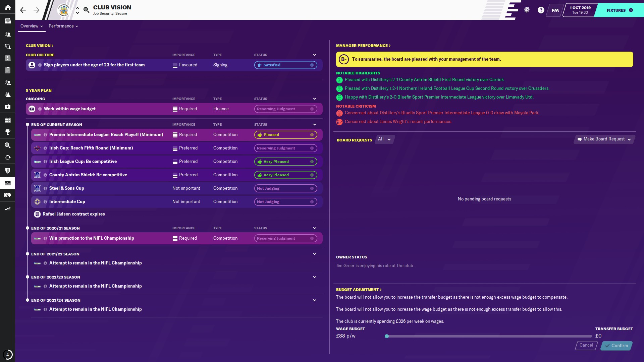Open the Team Report clipboard icon
644x362 pixels.
click(x=7, y=70)
